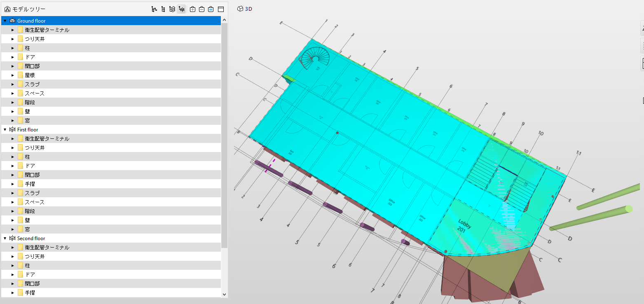This screenshot has width=644, height=304.
Task: Select the Second floor tree row
Action: click(111, 238)
